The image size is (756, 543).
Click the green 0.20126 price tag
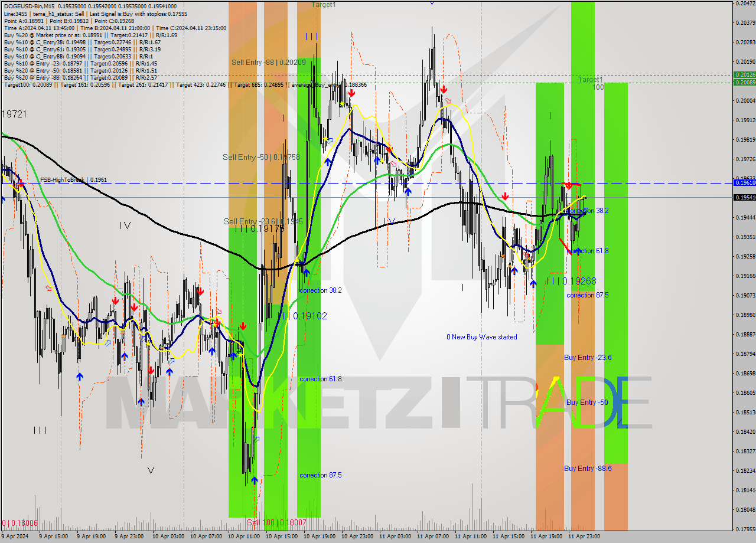(744, 74)
